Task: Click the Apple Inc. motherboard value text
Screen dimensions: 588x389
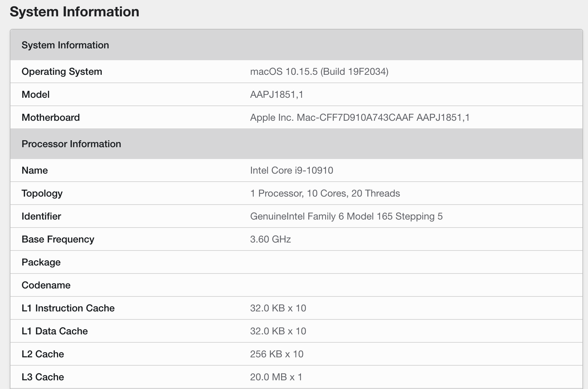Action: (x=360, y=118)
